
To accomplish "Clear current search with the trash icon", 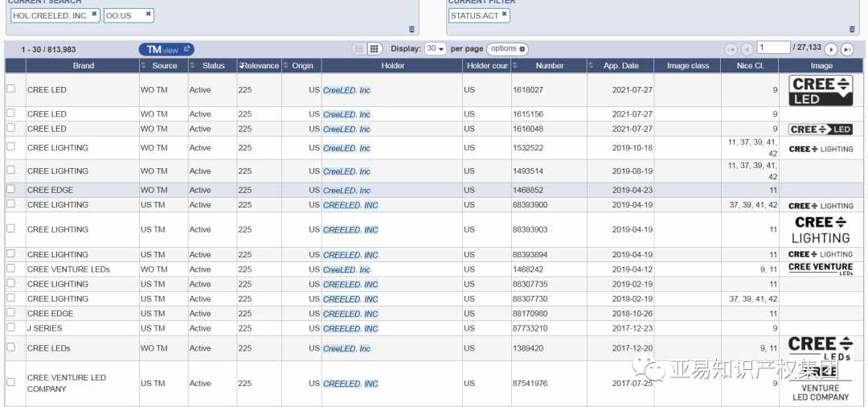I will point(411,29).
